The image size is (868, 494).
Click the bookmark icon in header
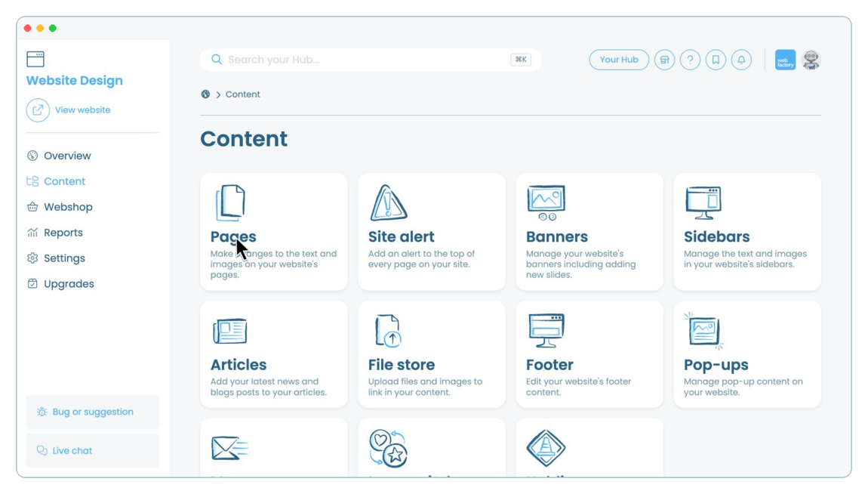click(716, 60)
